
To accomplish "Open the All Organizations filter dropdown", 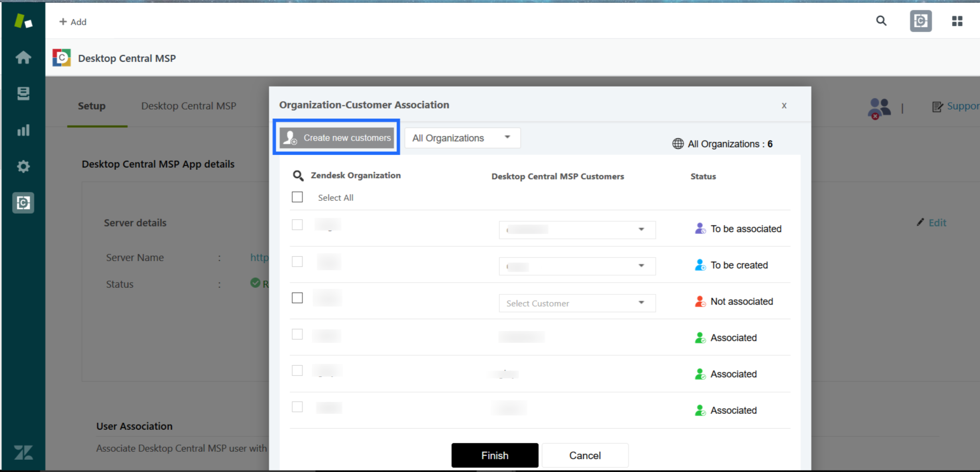I will 462,138.
